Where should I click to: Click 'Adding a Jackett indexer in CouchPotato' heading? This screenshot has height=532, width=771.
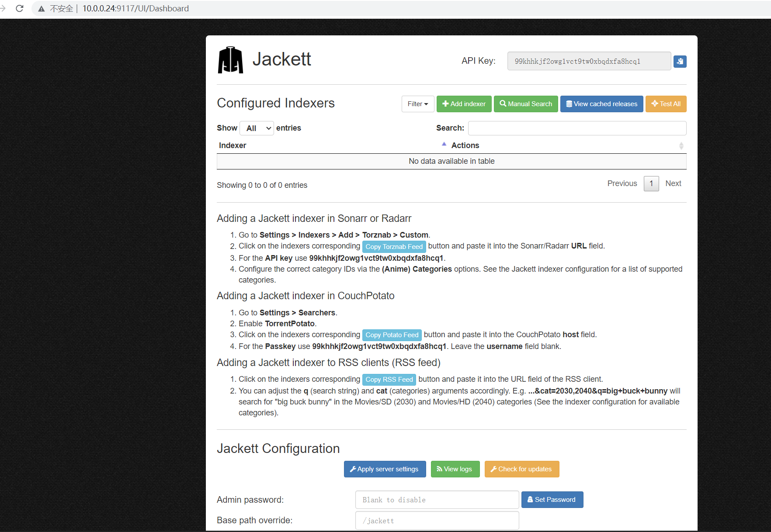click(x=306, y=296)
